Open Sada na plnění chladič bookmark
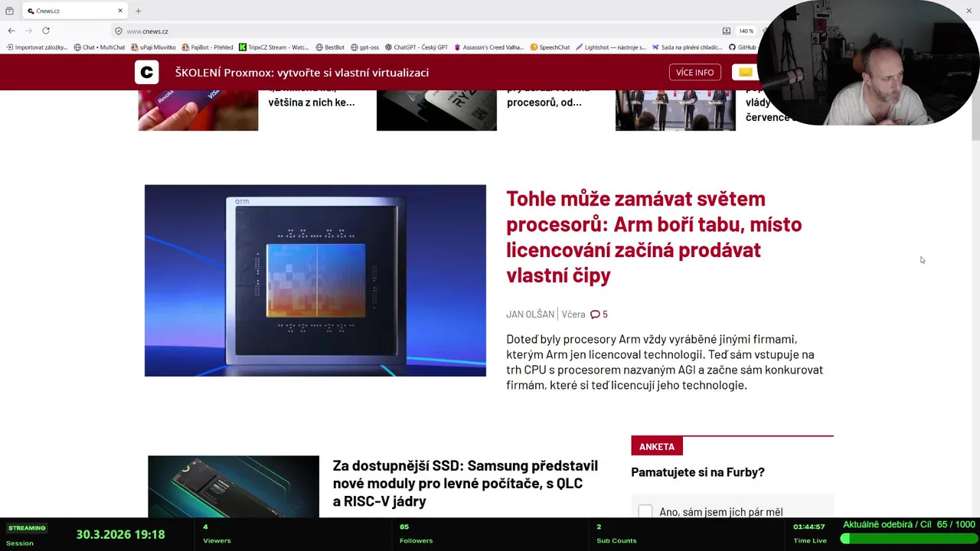 coord(687,47)
